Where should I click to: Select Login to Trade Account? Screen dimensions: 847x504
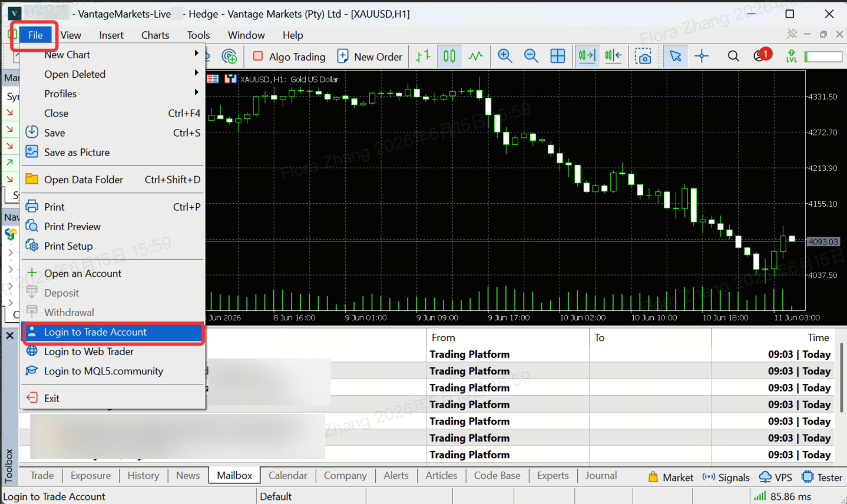[113, 332]
